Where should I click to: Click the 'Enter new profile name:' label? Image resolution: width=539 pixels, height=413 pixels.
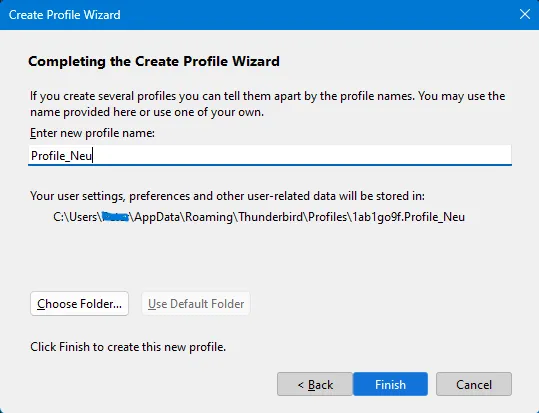[x=92, y=133]
